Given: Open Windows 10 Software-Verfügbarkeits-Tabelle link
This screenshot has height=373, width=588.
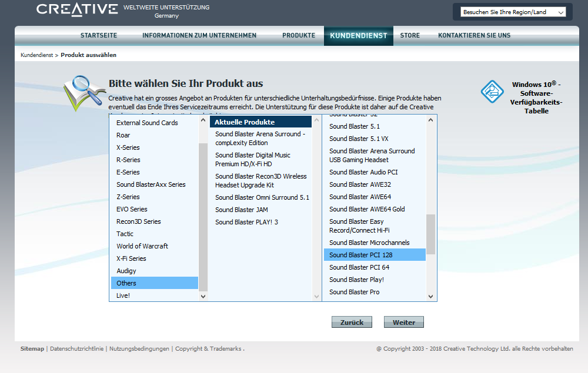Looking at the screenshot, I should click(x=536, y=98).
